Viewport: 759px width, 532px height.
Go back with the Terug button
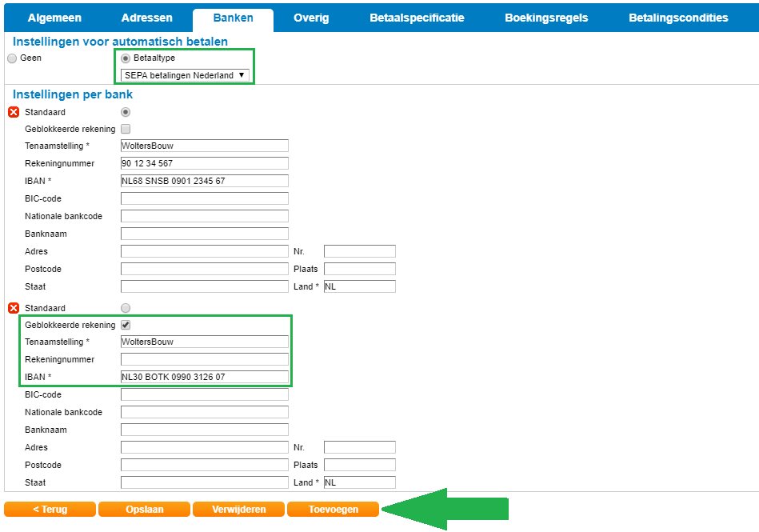(x=50, y=510)
